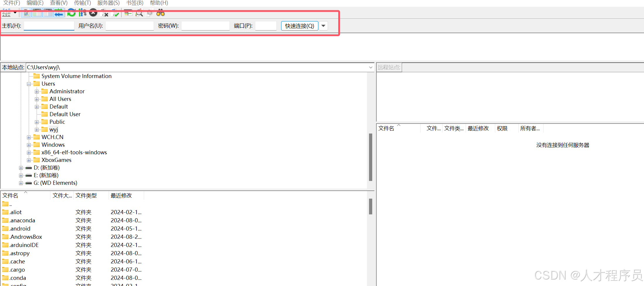Expand the G: (WD Elements) drive

click(x=21, y=183)
